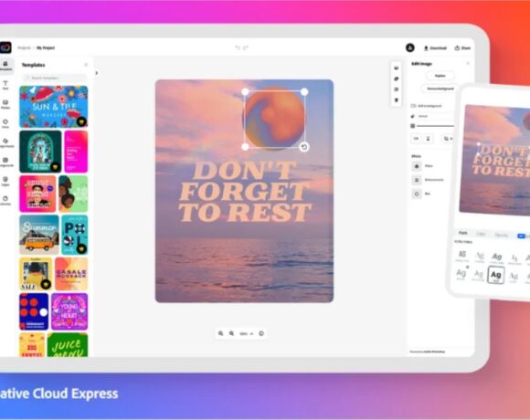Toggle the Add to background switch
The image size is (530, 420).
413,106
